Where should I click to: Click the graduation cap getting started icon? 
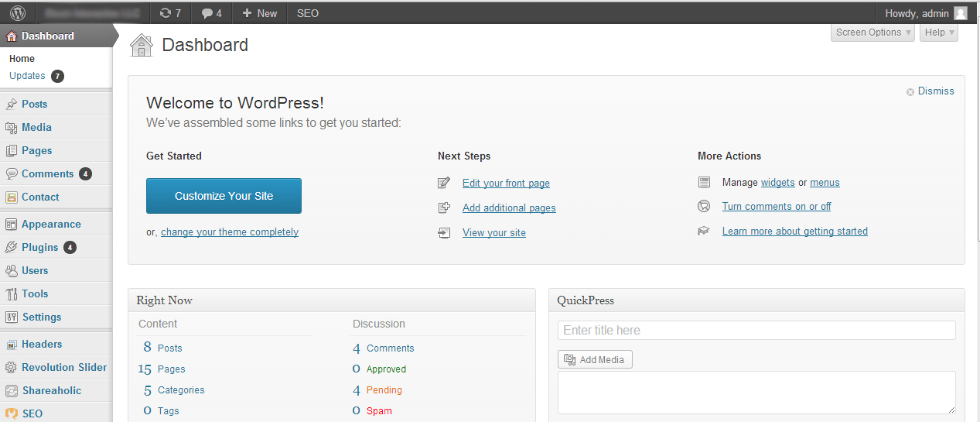(x=704, y=231)
